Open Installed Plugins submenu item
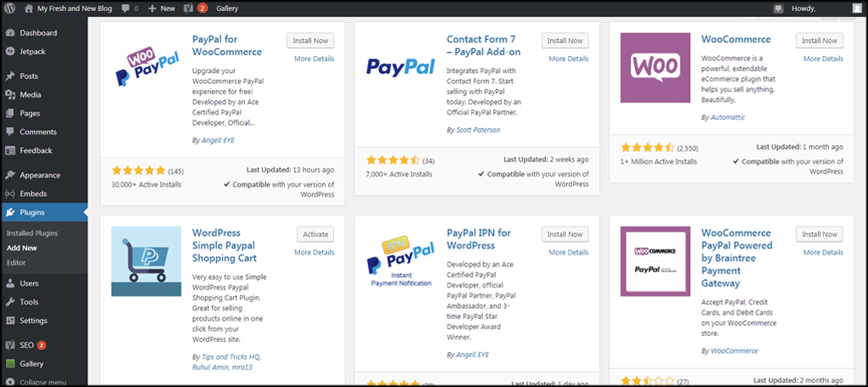The image size is (868, 387). pos(32,233)
